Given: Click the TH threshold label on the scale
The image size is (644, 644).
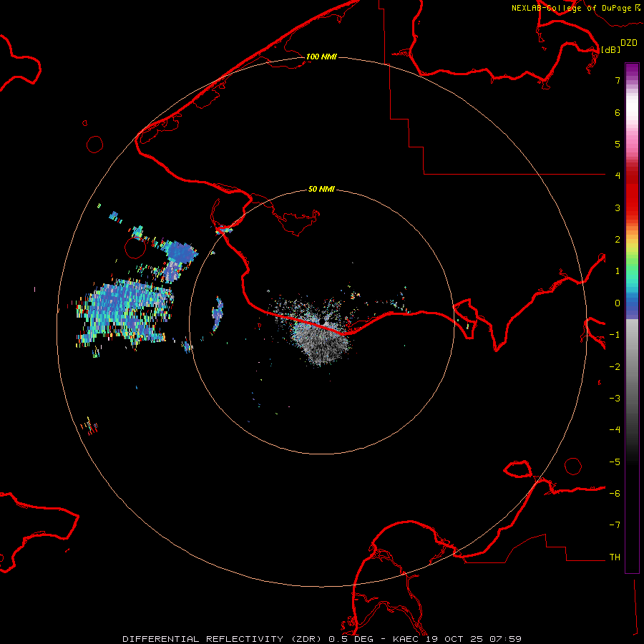Looking at the screenshot, I should point(615,557).
